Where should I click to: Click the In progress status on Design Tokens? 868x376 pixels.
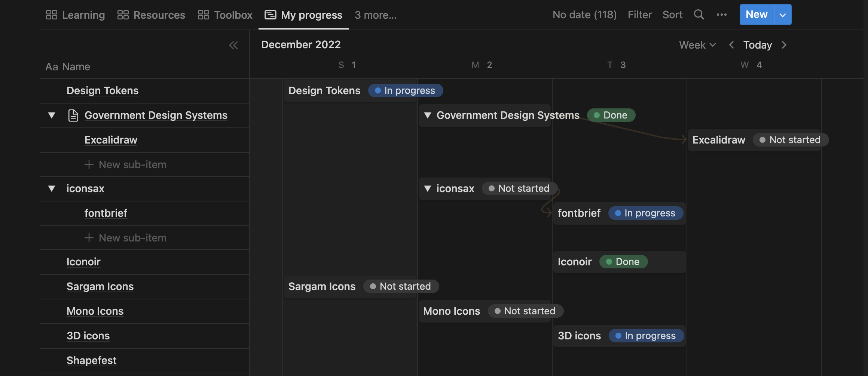click(x=406, y=90)
